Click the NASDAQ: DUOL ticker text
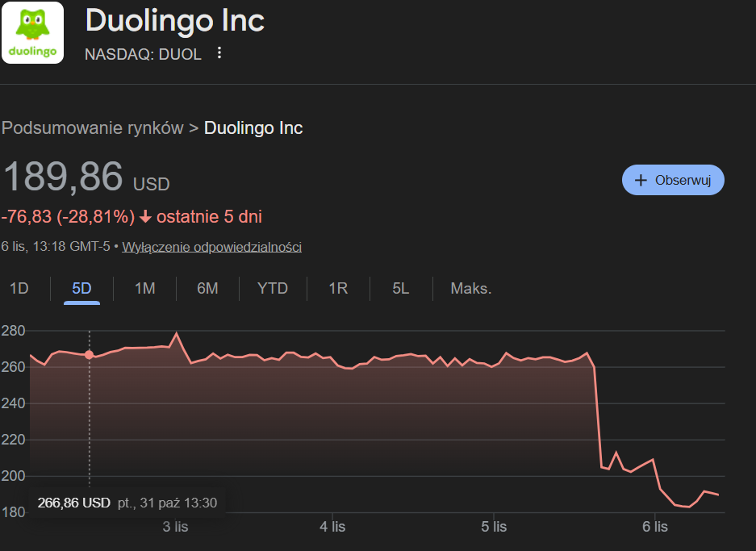The image size is (756, 551). click(144, 53)
